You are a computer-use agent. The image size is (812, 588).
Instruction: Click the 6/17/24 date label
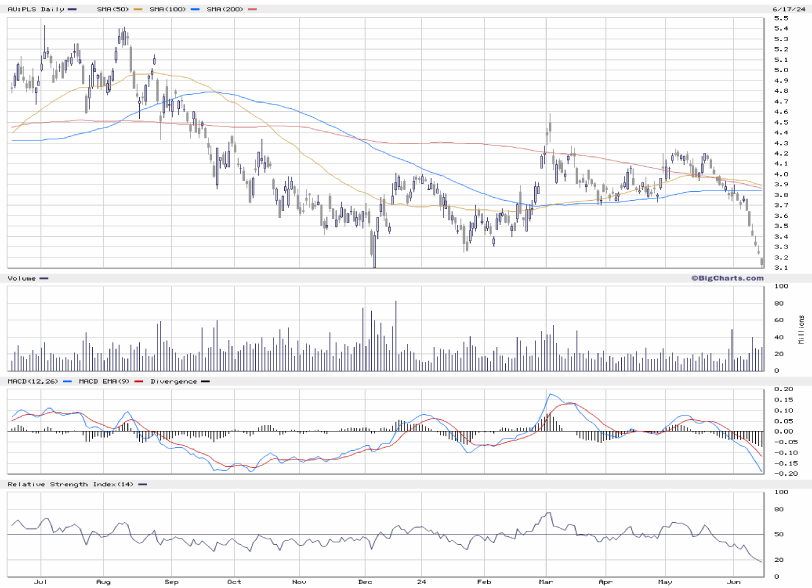[787, 9]
